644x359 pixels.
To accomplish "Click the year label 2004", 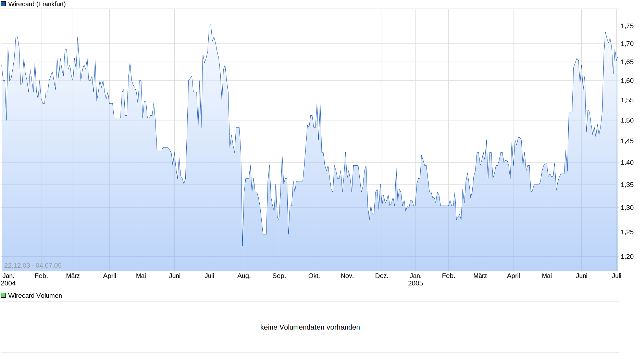I will [x=8, y=283].
